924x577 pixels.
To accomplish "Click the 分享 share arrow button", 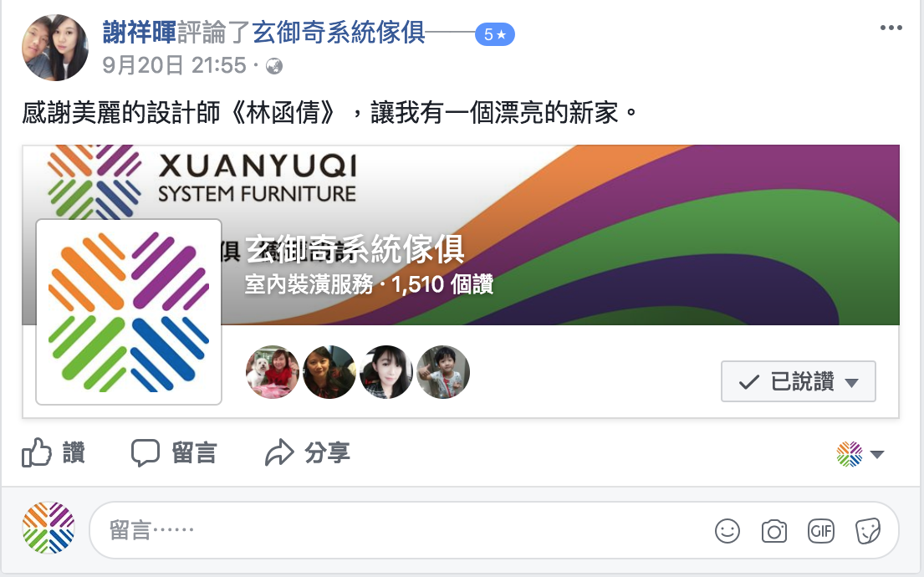I will tap(307, 452).
